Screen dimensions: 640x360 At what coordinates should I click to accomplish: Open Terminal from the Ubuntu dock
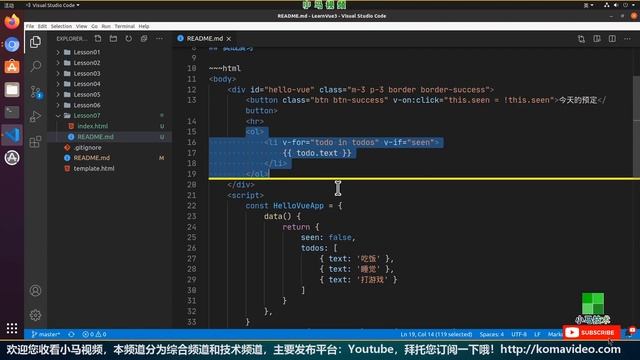tap(12, 112)
